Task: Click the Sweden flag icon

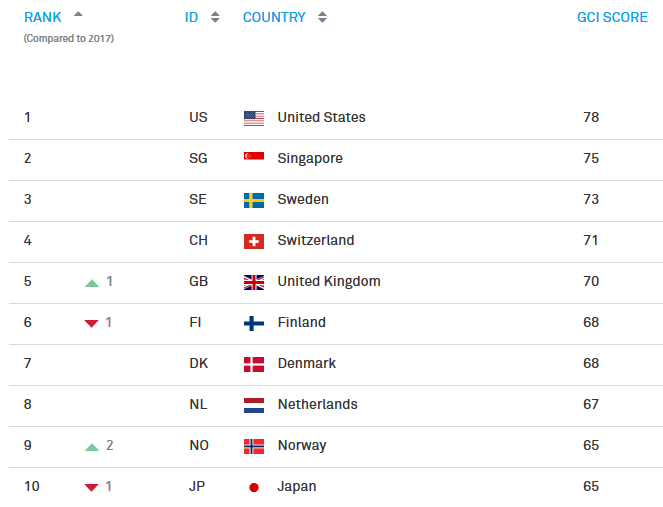Action: tap(254, 200)
